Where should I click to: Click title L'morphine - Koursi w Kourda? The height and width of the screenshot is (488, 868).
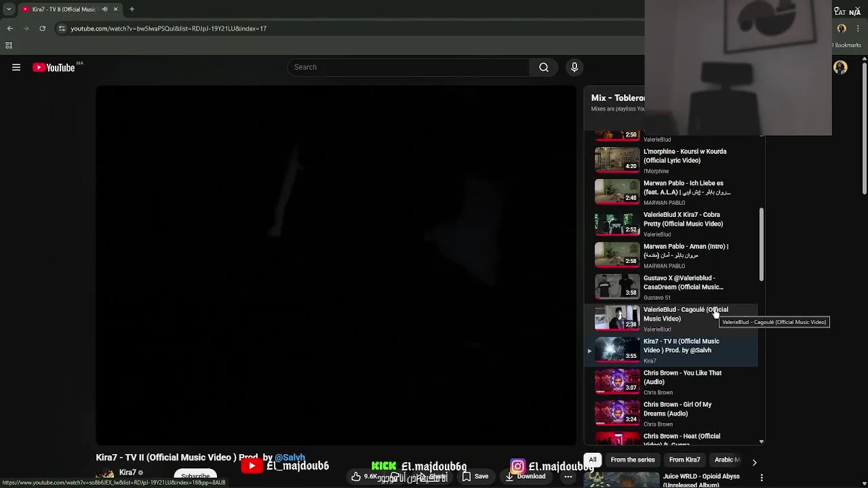(685, 156)
